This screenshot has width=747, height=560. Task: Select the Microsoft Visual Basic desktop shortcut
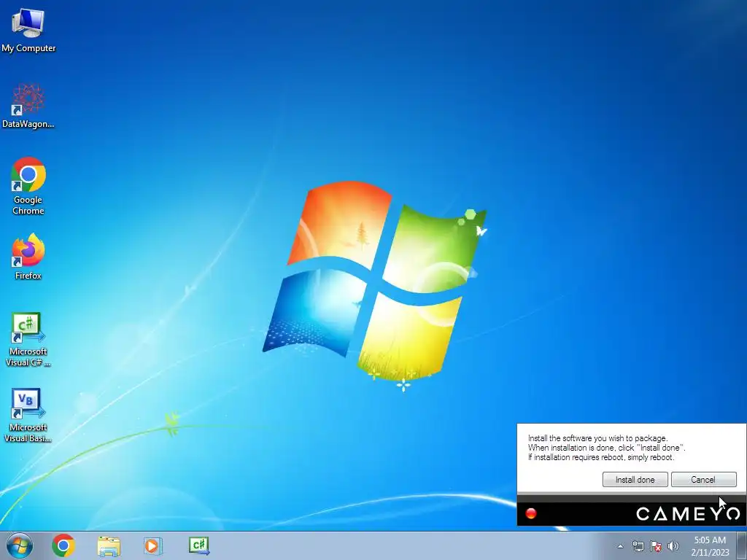pos(28,416)
